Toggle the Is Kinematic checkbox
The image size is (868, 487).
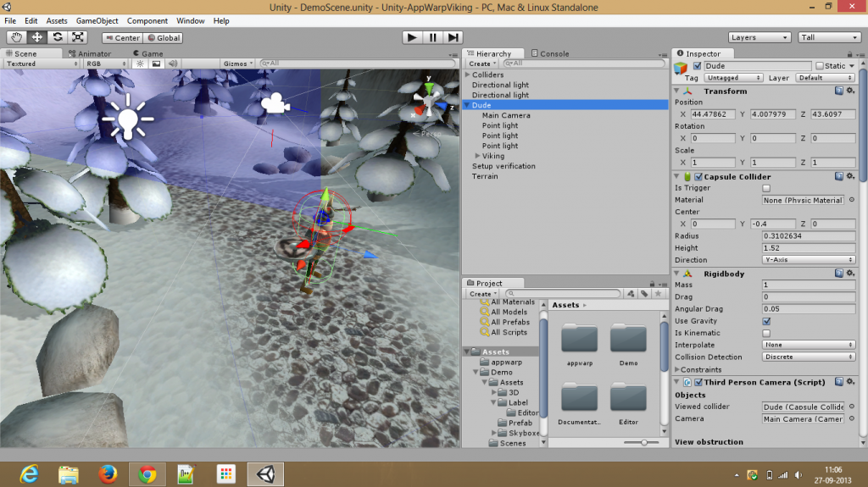coord(766,333)
